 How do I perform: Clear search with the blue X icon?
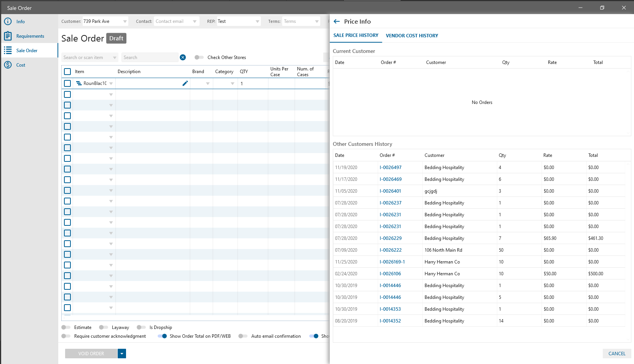183,57
